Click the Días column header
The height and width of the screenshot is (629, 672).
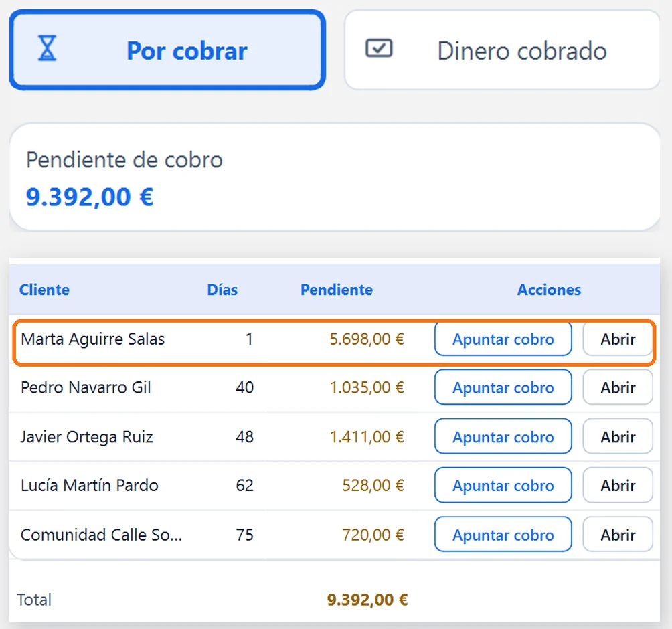tap(222, 290)
